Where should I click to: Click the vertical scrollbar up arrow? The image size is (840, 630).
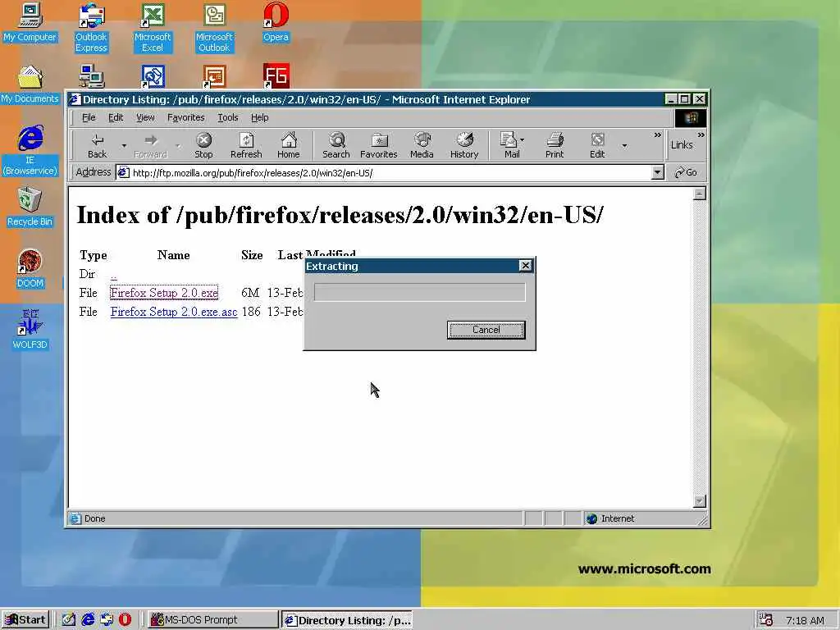coord(699,194)
